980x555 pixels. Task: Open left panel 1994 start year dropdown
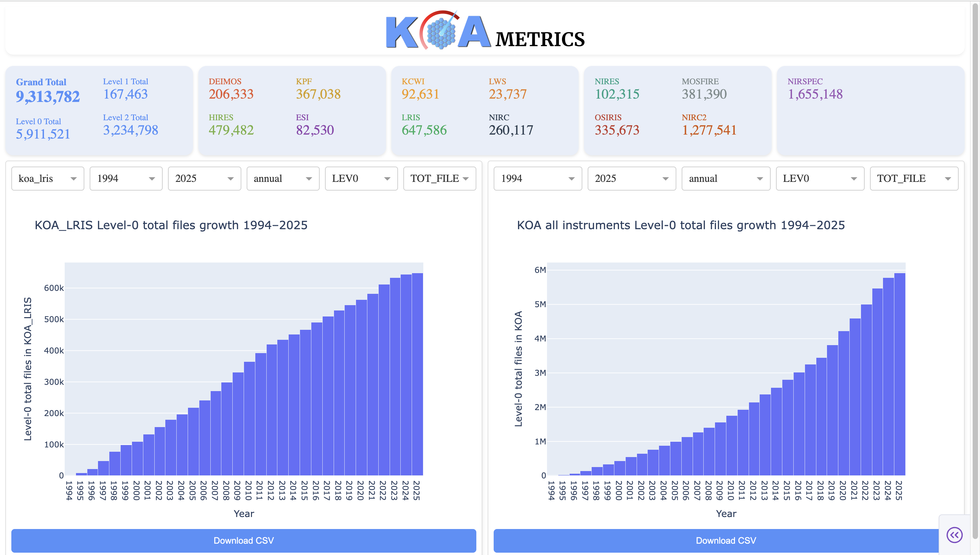click(x=126, y=179)
